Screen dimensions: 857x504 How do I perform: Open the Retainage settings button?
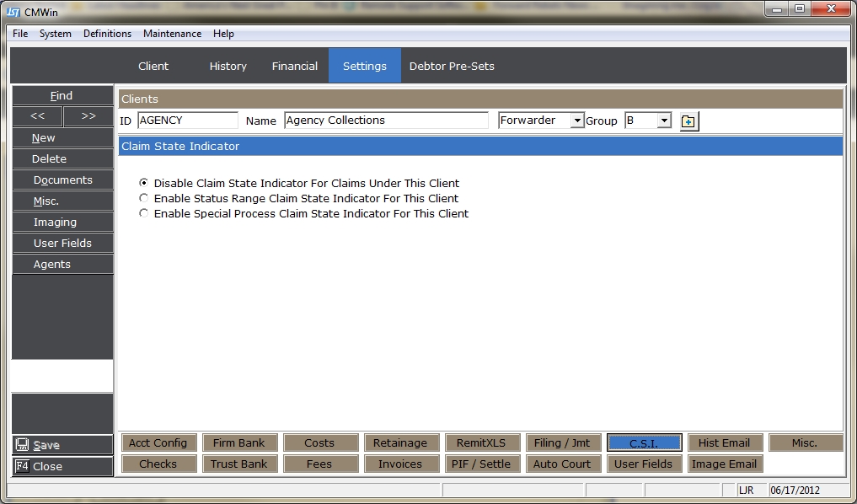[400, 442]
